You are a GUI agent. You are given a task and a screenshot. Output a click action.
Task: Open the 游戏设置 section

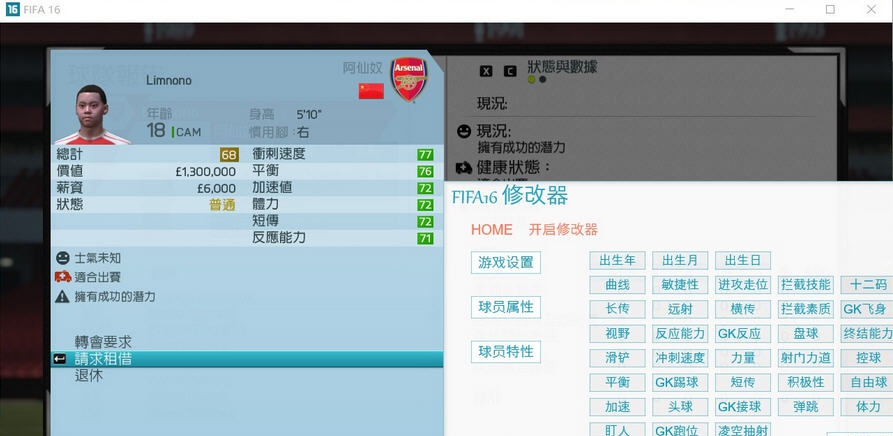(x=506, y=262)
